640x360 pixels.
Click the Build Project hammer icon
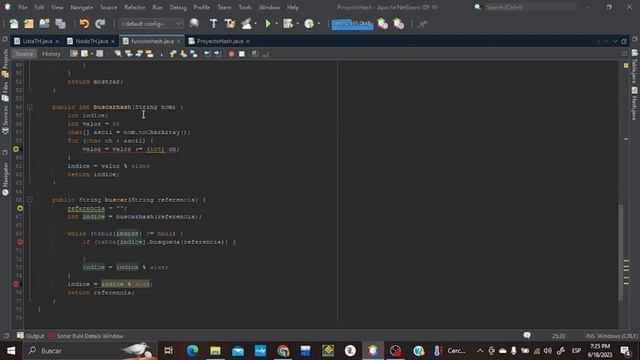point(213,24)
